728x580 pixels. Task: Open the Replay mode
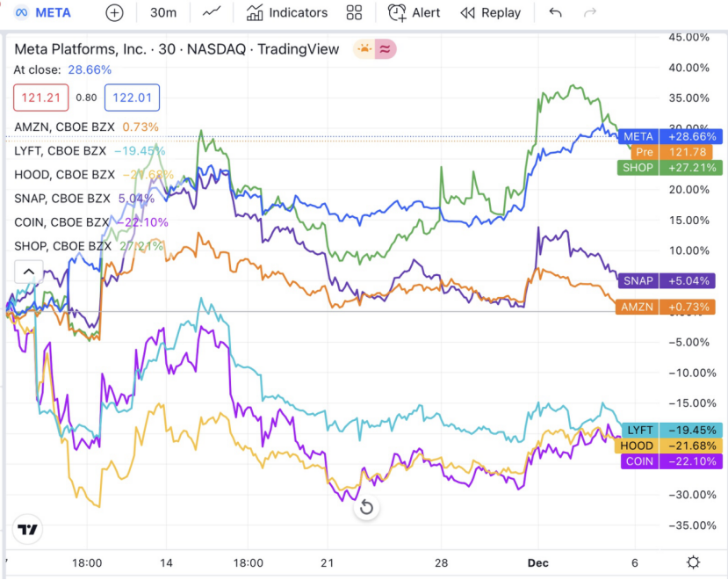coord(491,13)
